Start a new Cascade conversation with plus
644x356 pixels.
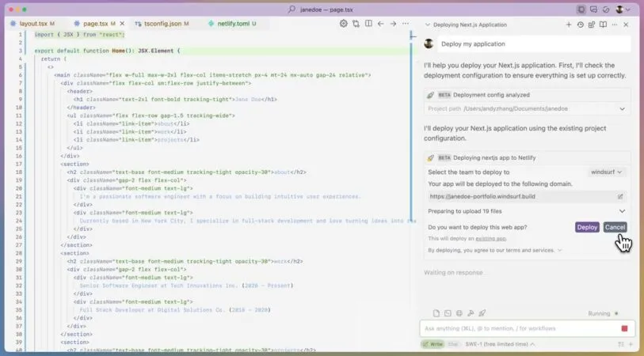click(x=569, y=25)
